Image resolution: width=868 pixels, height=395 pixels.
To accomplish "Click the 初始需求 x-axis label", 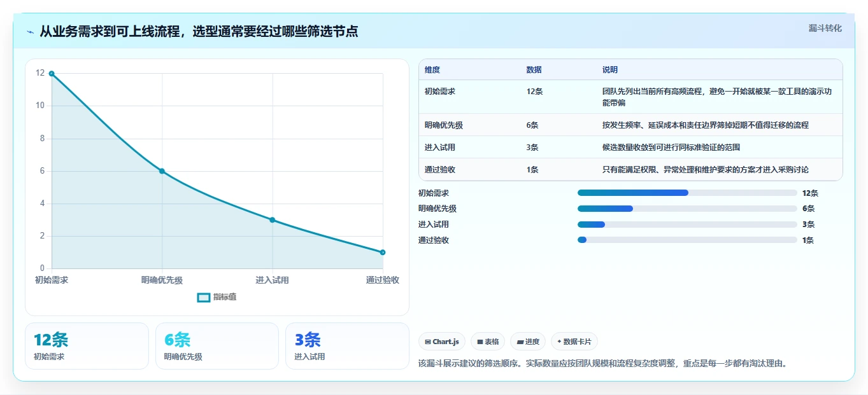I will pos(52,280).
